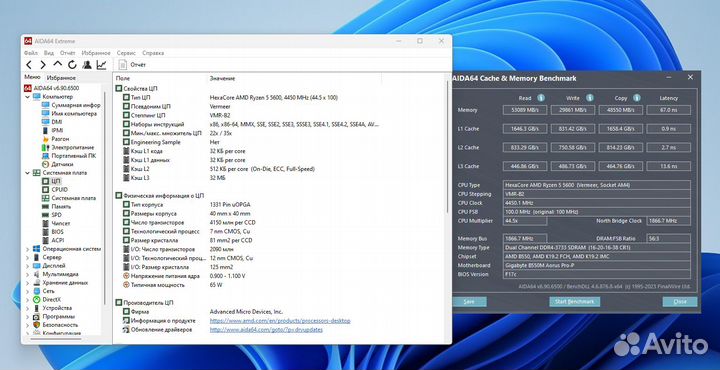Screen dimensions: 720x370
Task: Open the Файл menu
Action: point(31,53)
